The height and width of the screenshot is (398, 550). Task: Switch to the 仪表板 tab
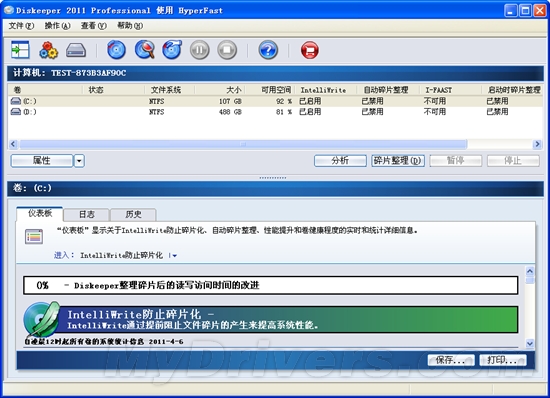(40, 214)
